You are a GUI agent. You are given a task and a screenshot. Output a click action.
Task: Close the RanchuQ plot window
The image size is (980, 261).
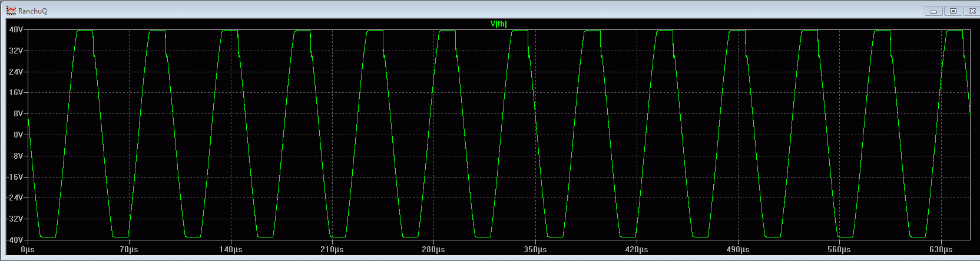coord(971,11)
